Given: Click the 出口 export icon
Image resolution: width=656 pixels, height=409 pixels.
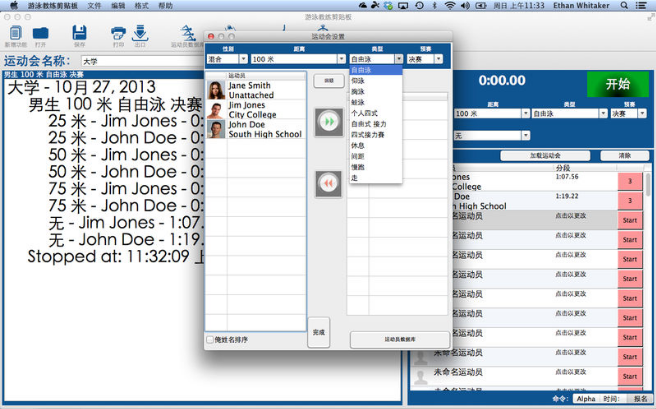Looking at the screenshot, I should click(x=140, y=35).
